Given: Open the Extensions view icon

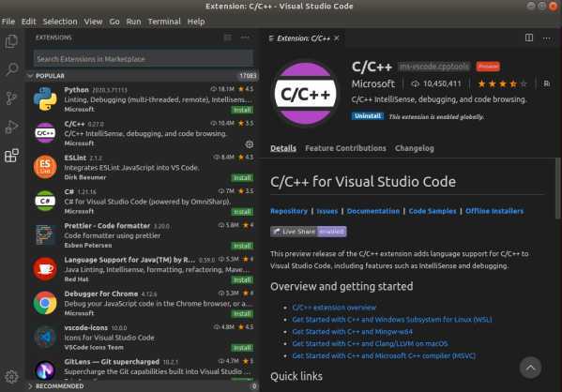Looking at the screenshot, I should coord(11,155).
